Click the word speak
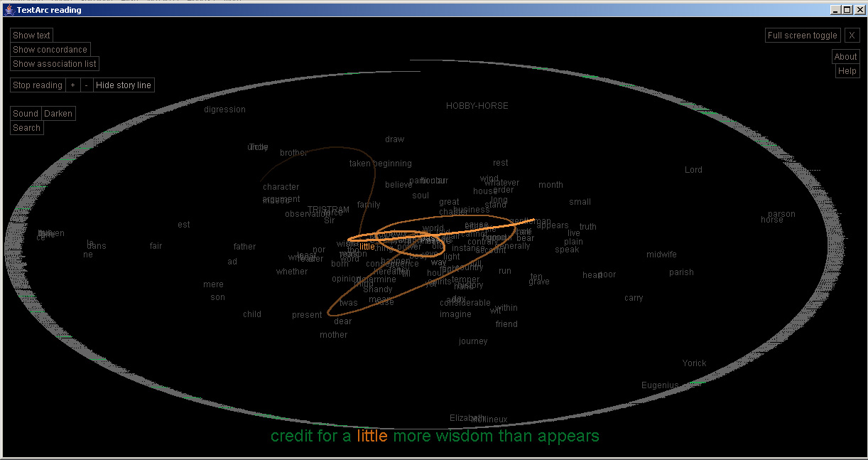Viewport: 868px width, 460px height. pos(567,250)
